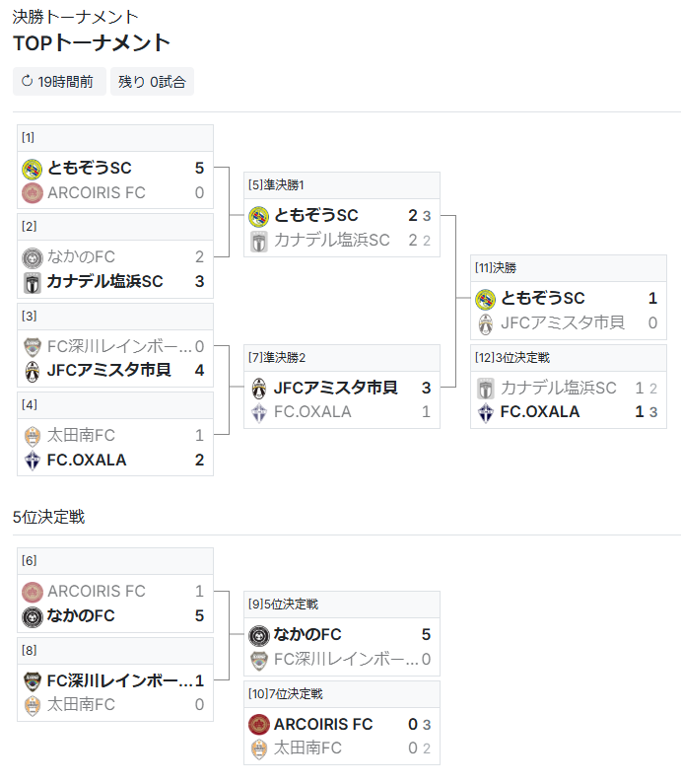Image resolution: width=681 pixels, height=784 pixels.
Task: Select JFCアミスタ市貝 in 準決勝2
Action: click(x=335, y=388)
